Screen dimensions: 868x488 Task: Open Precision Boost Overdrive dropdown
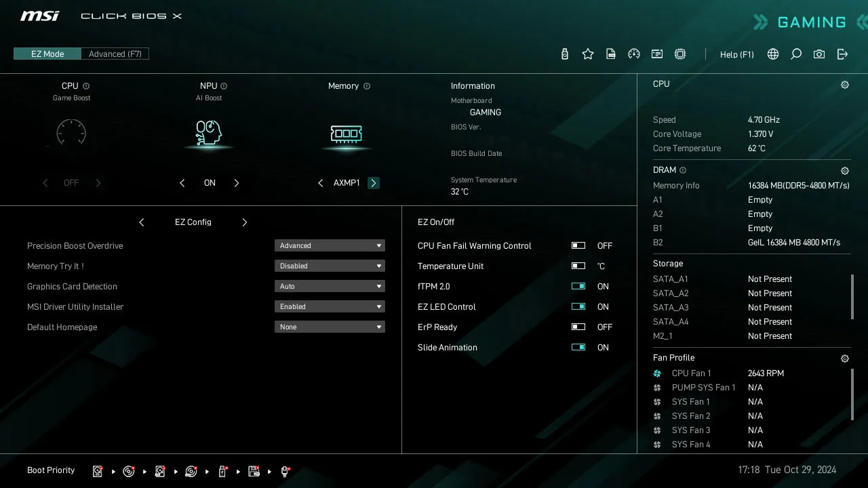330,245
